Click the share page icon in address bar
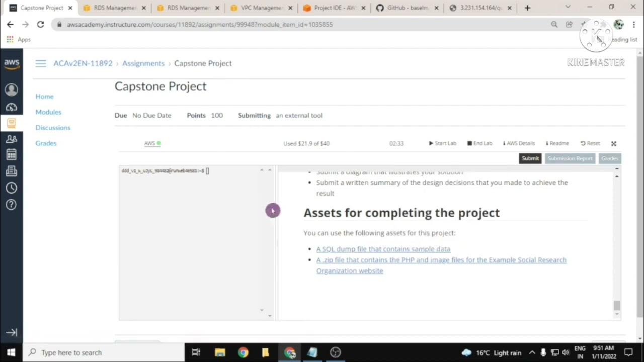This screenshot has height=362, width=644. coord(569,24)
